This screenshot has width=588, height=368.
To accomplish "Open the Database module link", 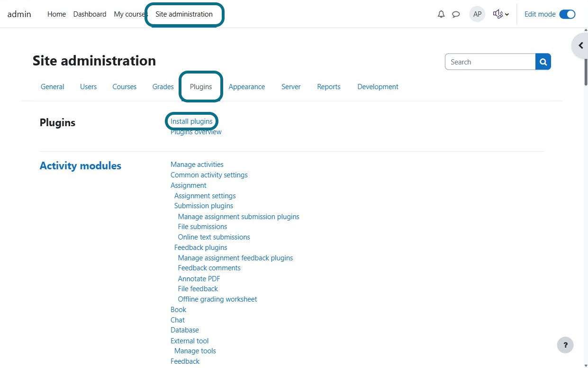I will point(185,330).
